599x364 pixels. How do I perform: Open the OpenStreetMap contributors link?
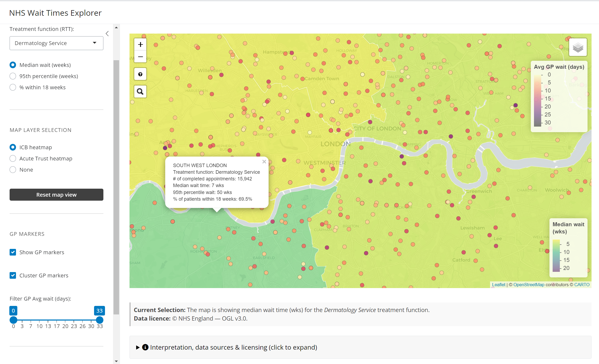tap(529, 285)
